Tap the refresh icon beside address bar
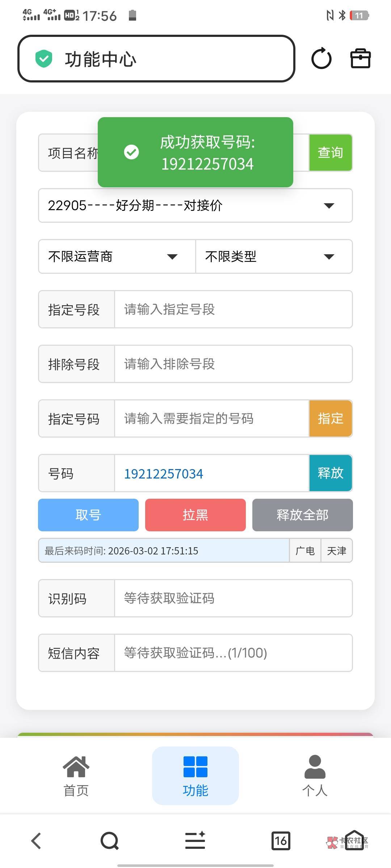The height and width of the screenshot is (868, 391). [x=321, y=59]
